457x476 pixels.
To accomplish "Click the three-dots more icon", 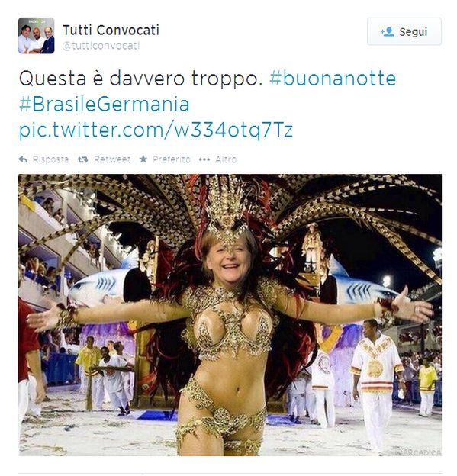I will [x=204, y=159].
